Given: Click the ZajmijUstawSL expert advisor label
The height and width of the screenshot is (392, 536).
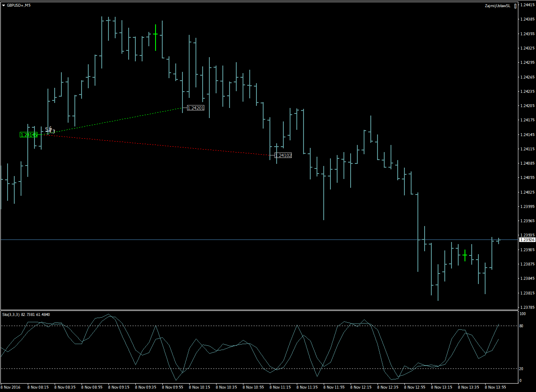Looking at the screenshot, I should 497,5.
